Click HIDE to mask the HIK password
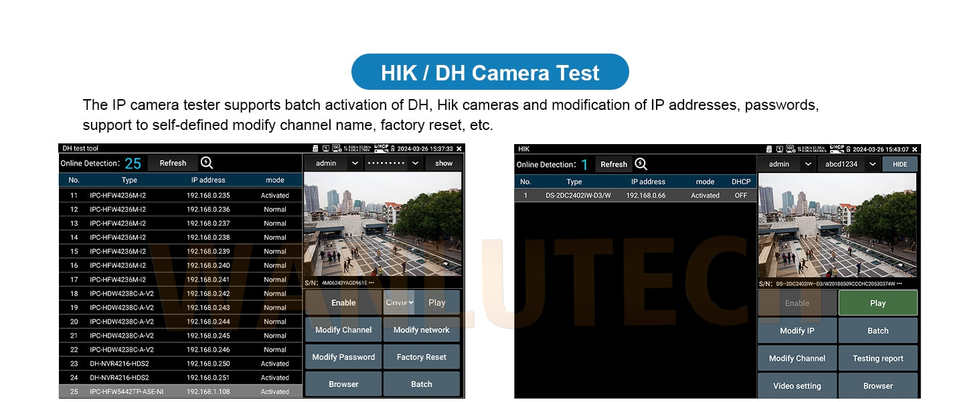This screenshot has width=980, height=402. tap(900, 163)
